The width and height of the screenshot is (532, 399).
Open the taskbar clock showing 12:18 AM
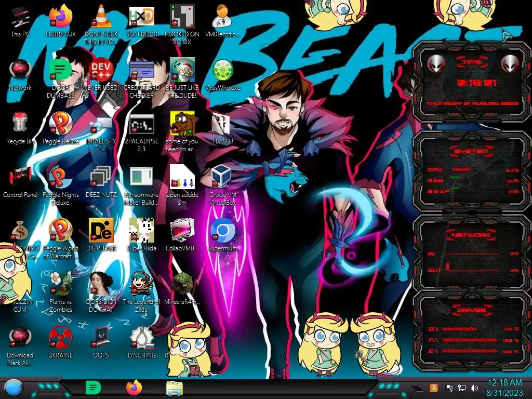click(x=504, y=388)
